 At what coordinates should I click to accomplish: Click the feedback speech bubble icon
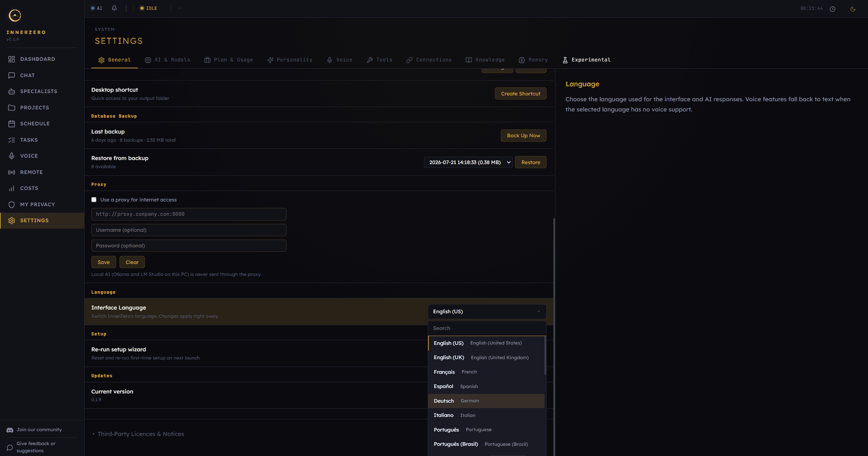[x=10, y=447]
